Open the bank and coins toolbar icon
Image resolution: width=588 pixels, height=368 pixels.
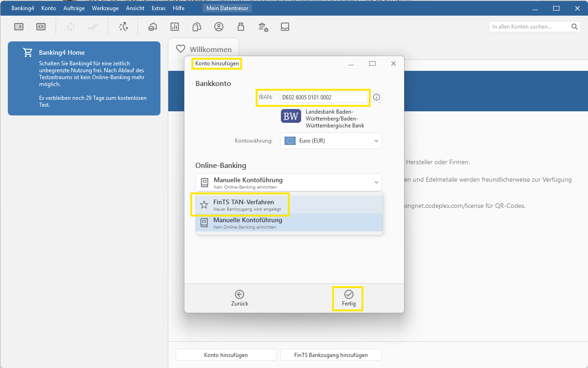pos(152,27)
